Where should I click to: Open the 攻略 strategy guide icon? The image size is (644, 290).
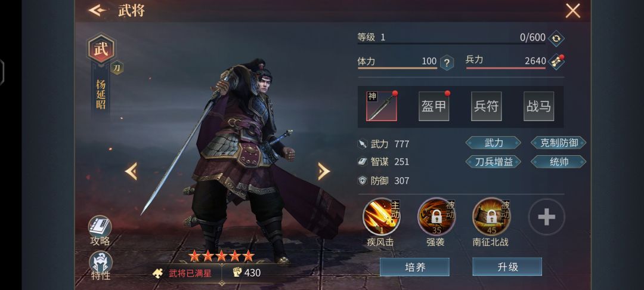(100, 227)
